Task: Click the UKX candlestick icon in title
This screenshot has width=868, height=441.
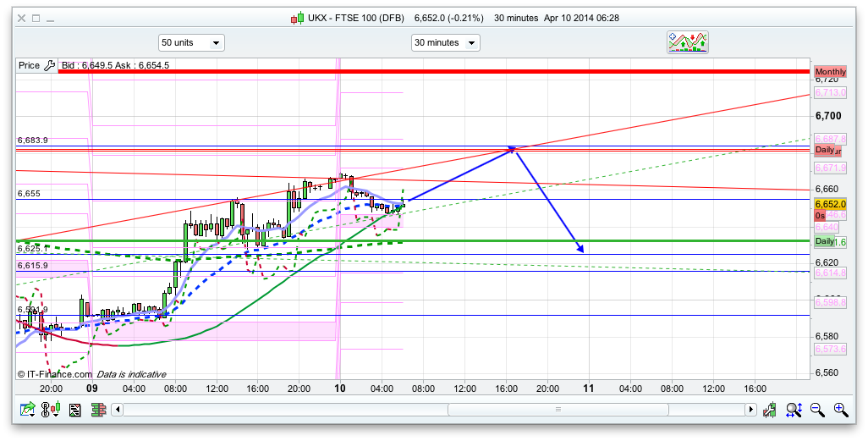Action: (297, 18)
